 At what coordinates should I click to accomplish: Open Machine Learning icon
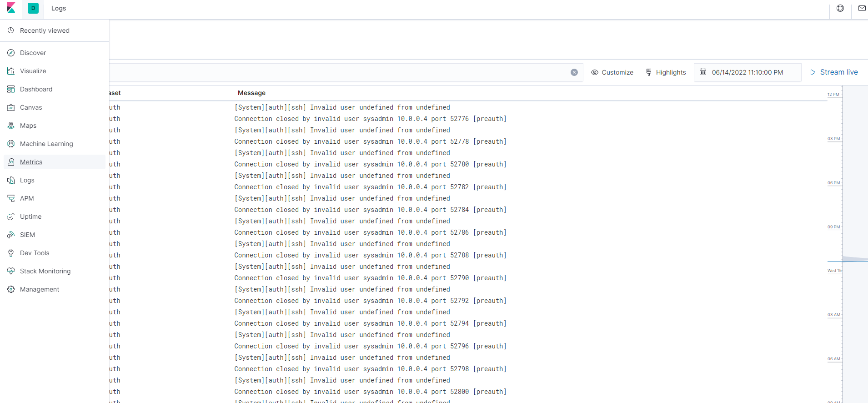tap(11, 144)
